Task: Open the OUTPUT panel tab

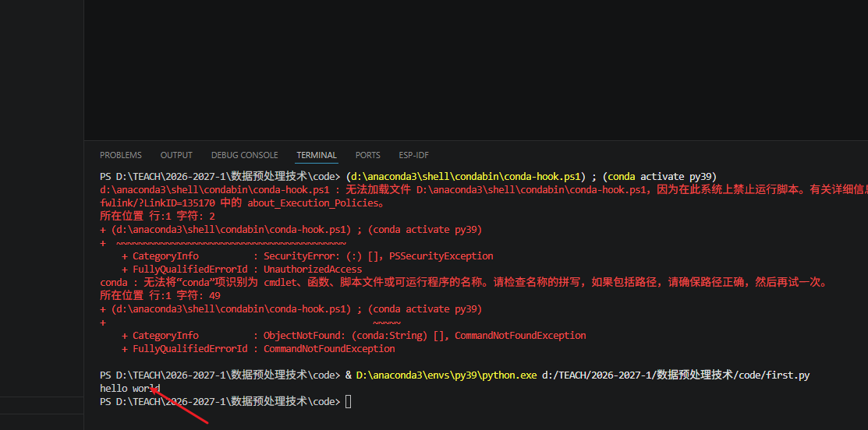Action: 176,155
